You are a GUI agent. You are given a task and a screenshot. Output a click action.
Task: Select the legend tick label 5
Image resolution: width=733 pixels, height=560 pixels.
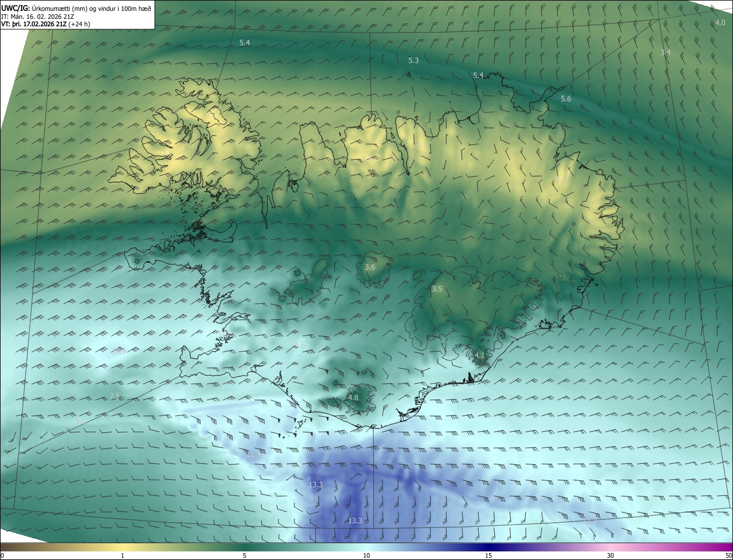coord(245,555)
